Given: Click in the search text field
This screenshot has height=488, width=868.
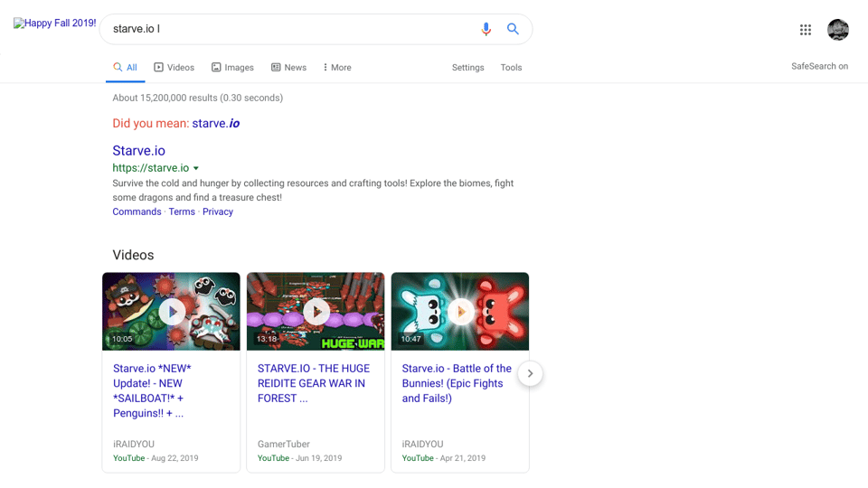Looking at the screenshot, I should coord(290,29).
